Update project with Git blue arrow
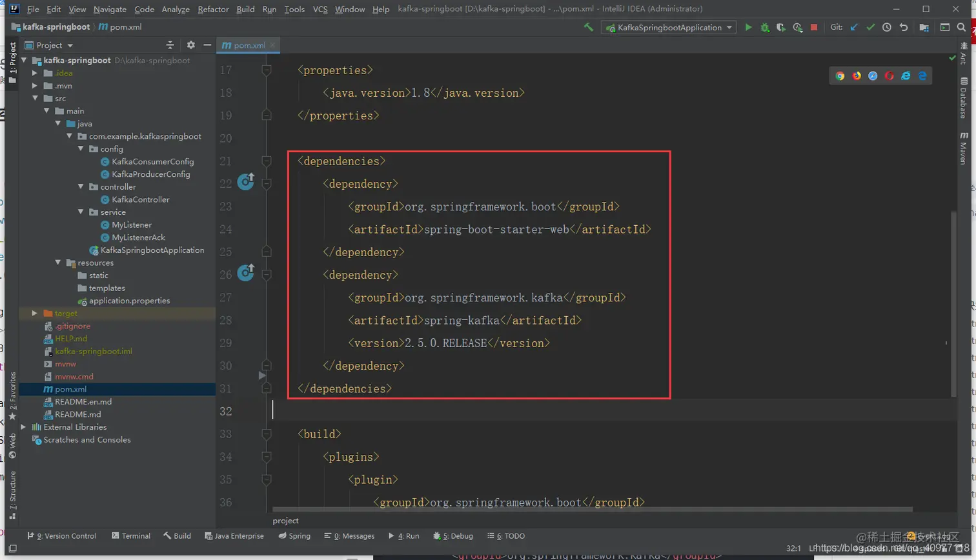Viewport: 976px width, 560px height. 854,27
